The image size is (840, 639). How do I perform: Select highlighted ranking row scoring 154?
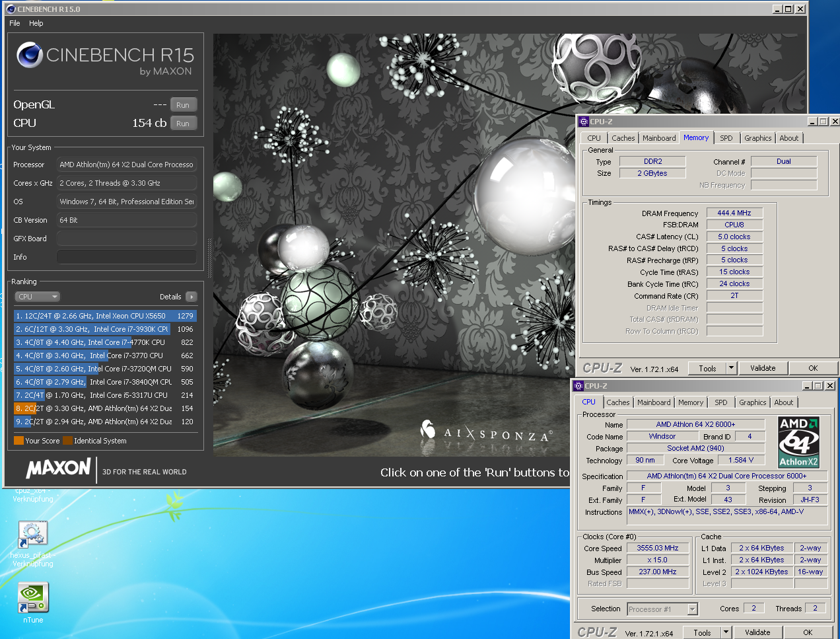point(105,408)
